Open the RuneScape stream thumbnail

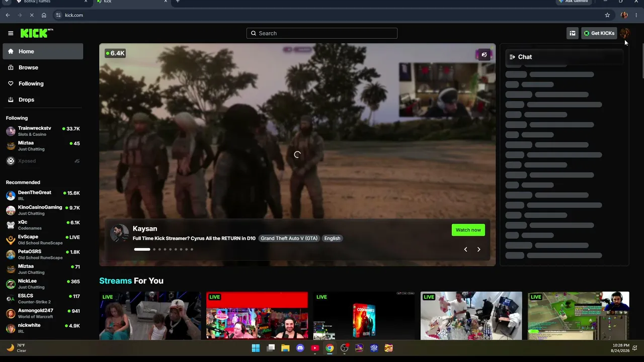pyautogui.click(x=579, y=316)
